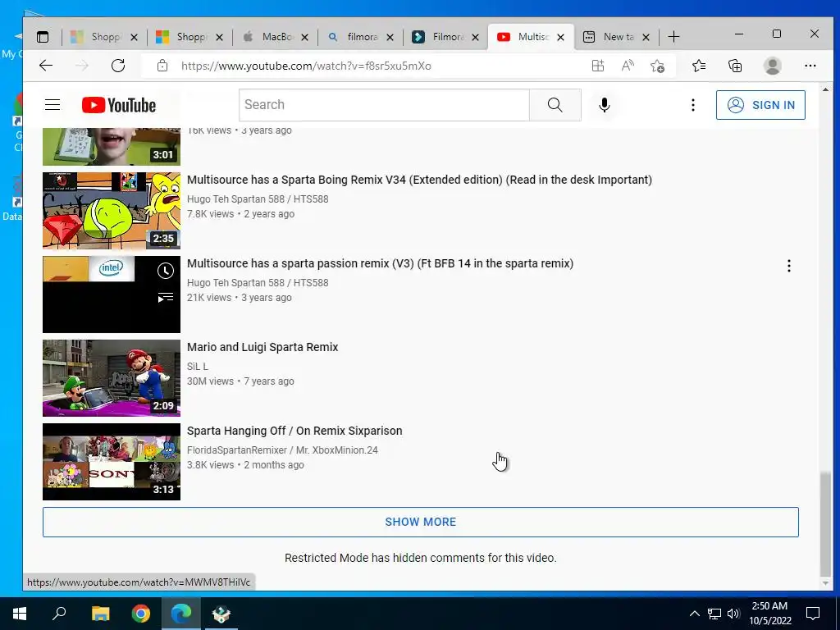Open options menu for passion remix video
840x630 pixels.
click(788, 266)
